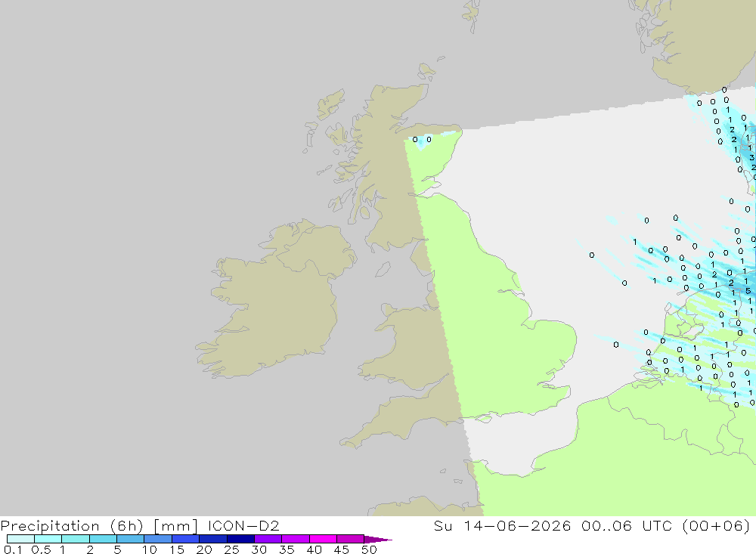This screenshot has width=756, height=554.
Task: Choose the 25–30 mm navy legend swatch
Action: pyautogui.click(x=240, y=539)
